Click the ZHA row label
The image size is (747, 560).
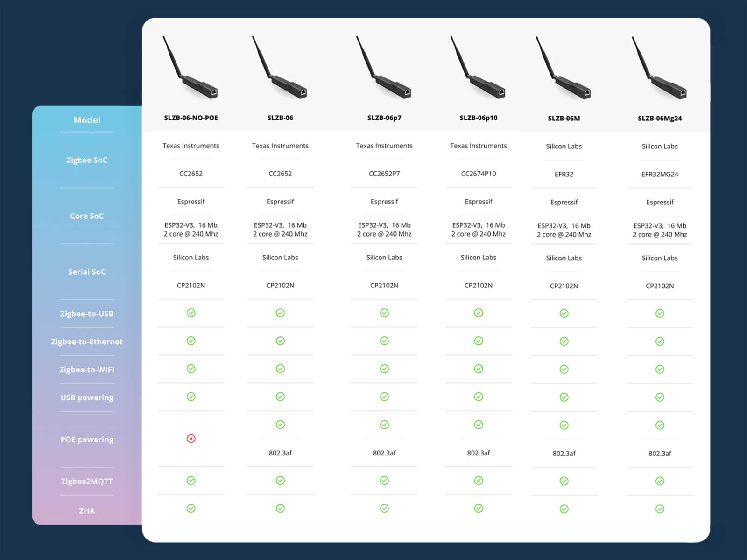(x=87, y=511)
